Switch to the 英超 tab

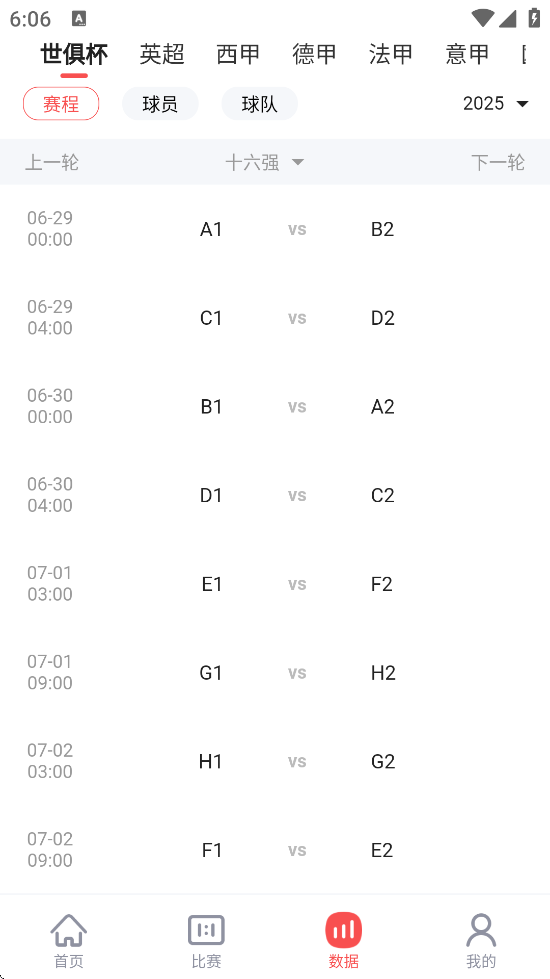click(x=162, y=54)
